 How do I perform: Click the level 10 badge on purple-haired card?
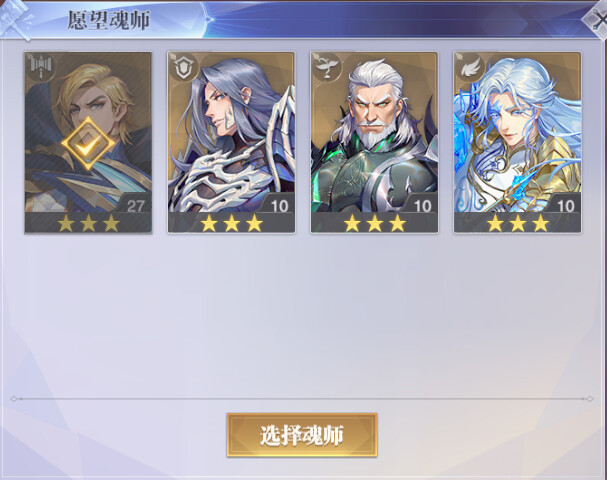point(279,206)
